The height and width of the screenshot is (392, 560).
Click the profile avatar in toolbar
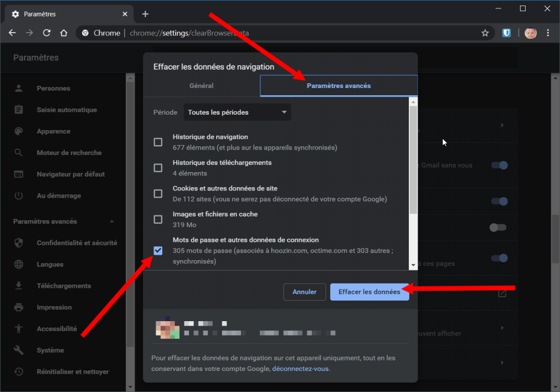(x=530, y=33)
